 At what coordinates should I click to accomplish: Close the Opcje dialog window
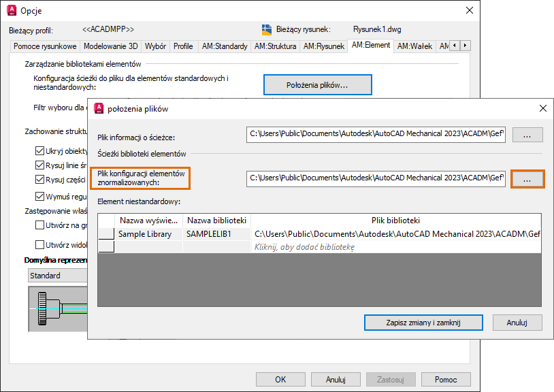[x=470, y=11]
